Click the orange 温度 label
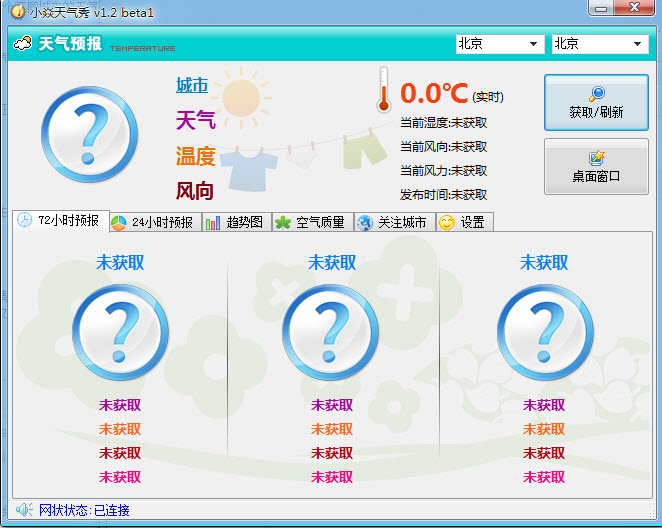Screen dimensions: 662x528 coord(196,156)
